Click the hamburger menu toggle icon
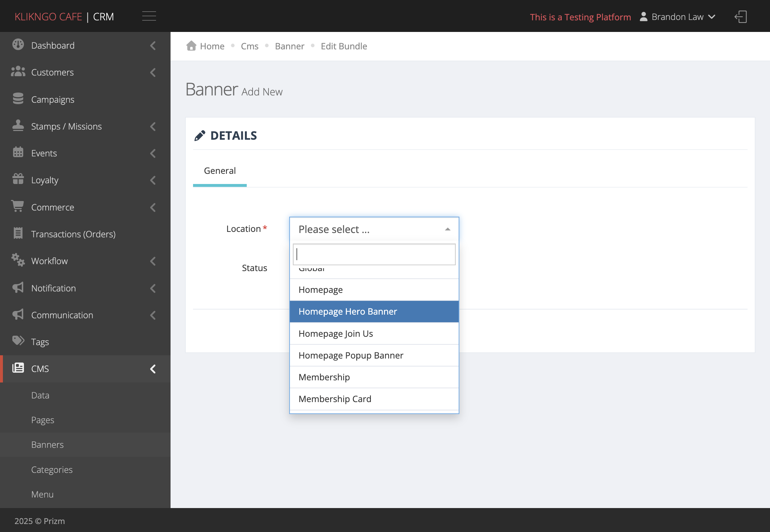The height and width of the screenshot is (532, 770). (x=149, y=16)
